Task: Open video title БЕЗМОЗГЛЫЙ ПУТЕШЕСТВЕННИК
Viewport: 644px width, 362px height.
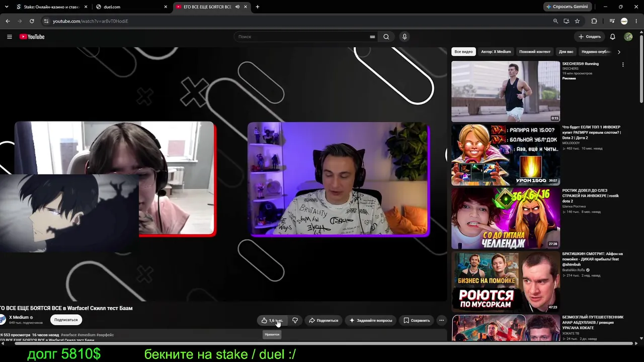Action: 593,322
